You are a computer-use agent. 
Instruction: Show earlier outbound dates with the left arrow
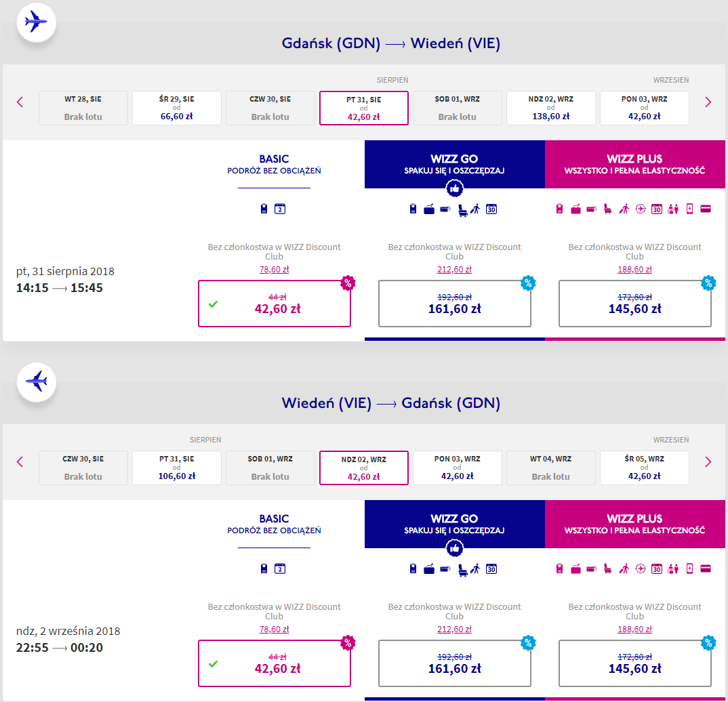[20, 102]
